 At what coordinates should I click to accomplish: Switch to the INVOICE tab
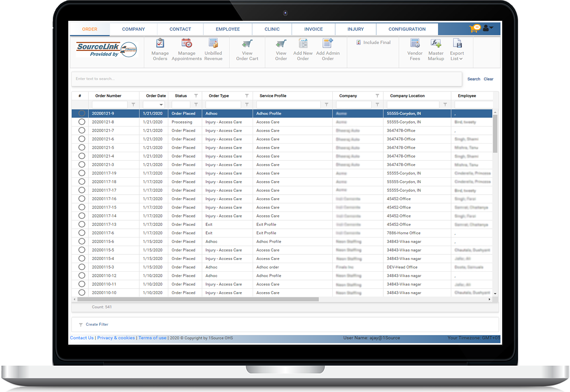(x=313, y=29)
